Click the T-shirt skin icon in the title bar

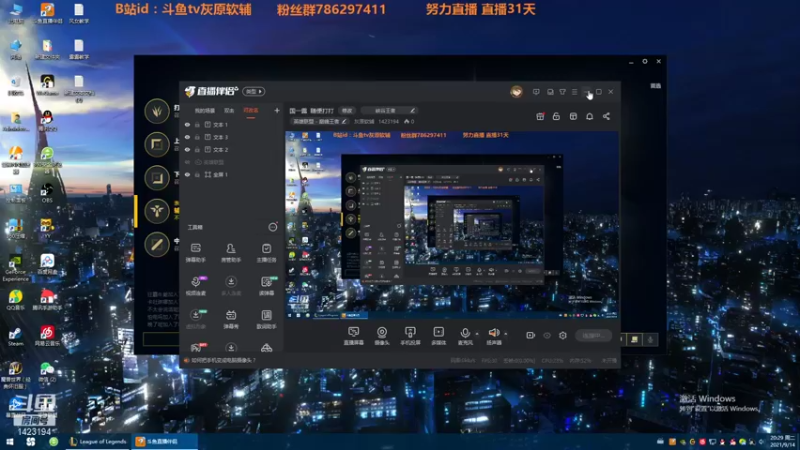(562, 92)
